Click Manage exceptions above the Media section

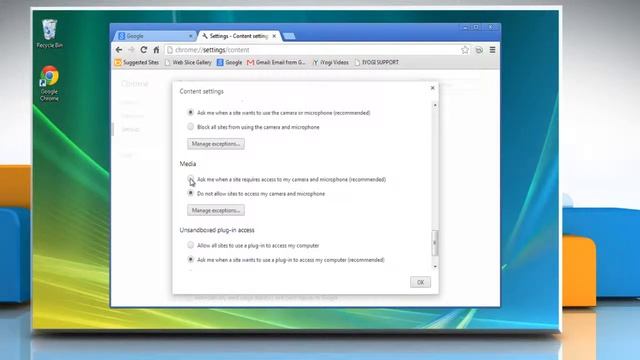pos(216,144)
